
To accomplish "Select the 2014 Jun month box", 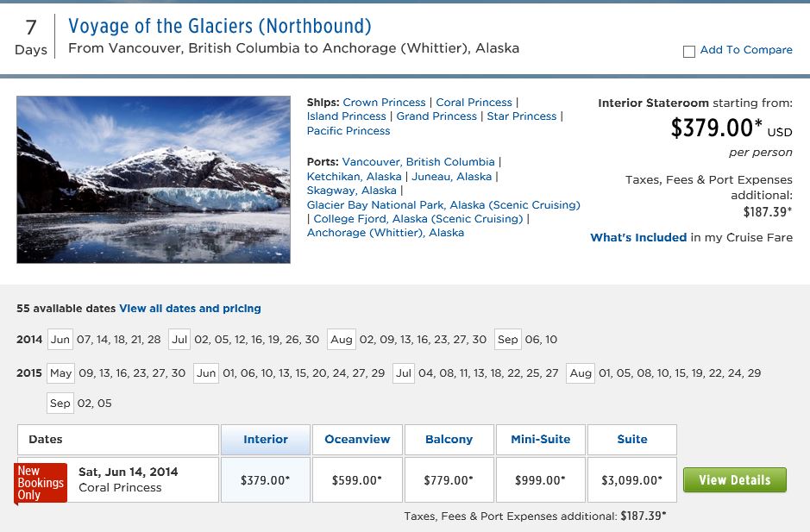I will pyautogui.click(x=60, y=340).
